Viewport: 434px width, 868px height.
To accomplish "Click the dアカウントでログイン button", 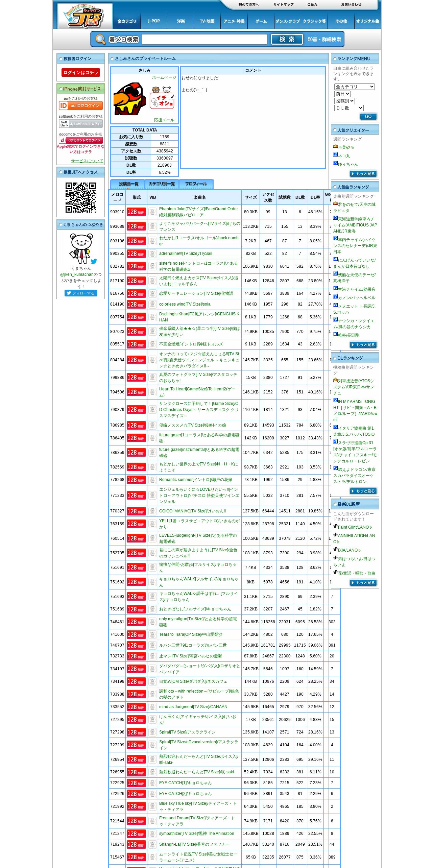I will pyautogui.click(x=81, y=140).
